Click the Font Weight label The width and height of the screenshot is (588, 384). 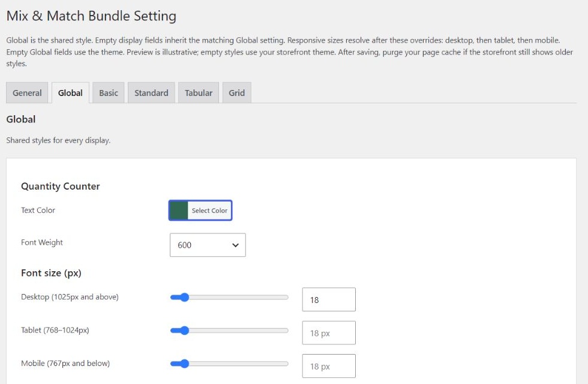(x=42, y=242)
